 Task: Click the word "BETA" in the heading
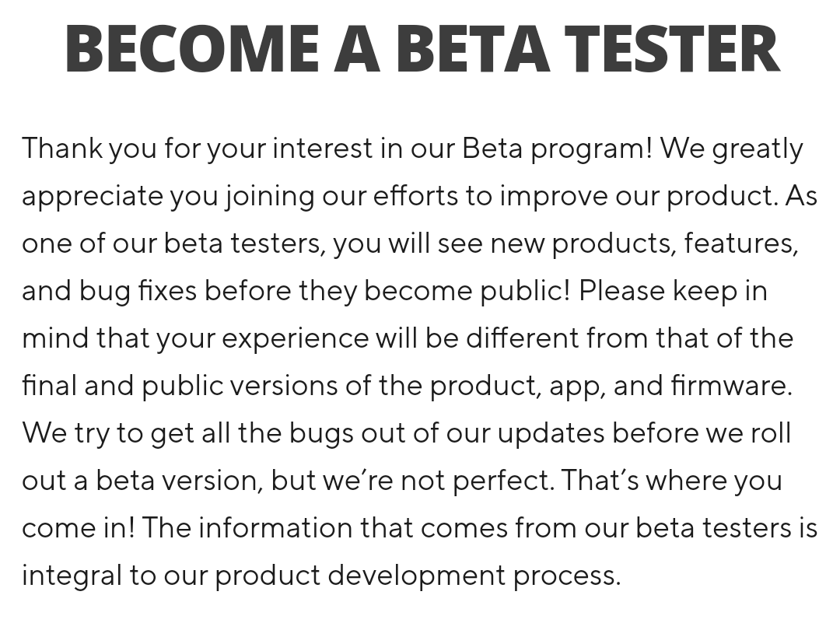(x=473, y=49)
